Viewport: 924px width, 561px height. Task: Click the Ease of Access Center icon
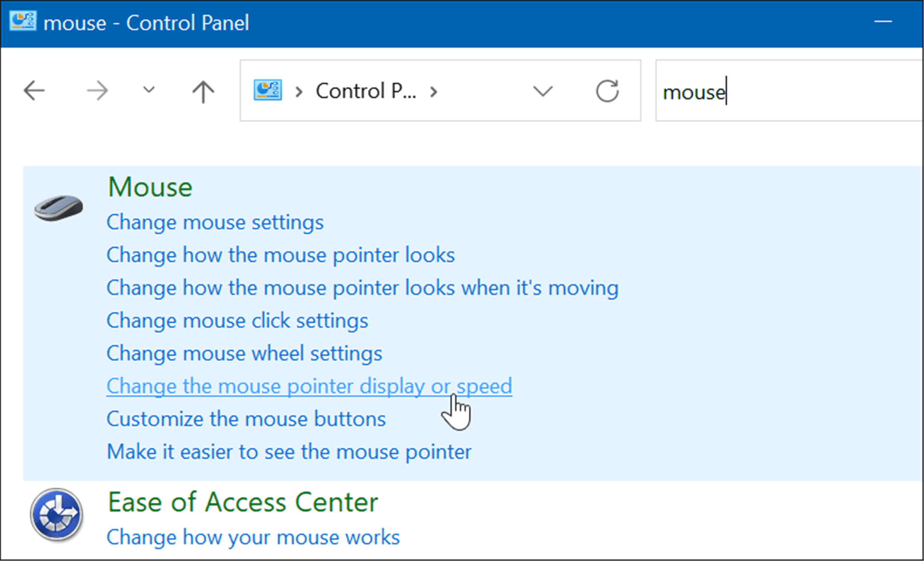tap(56, 514)
